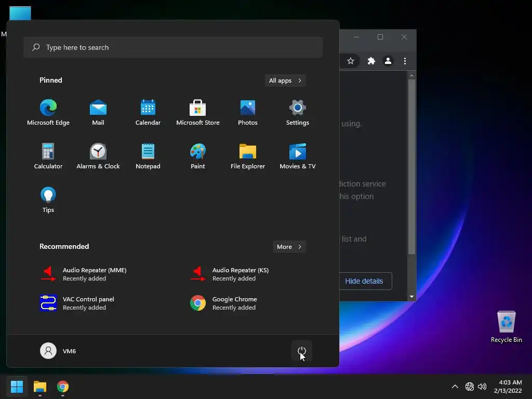Open the Calendar app
This screenshot has height=399, width=532.
point(148,112)
